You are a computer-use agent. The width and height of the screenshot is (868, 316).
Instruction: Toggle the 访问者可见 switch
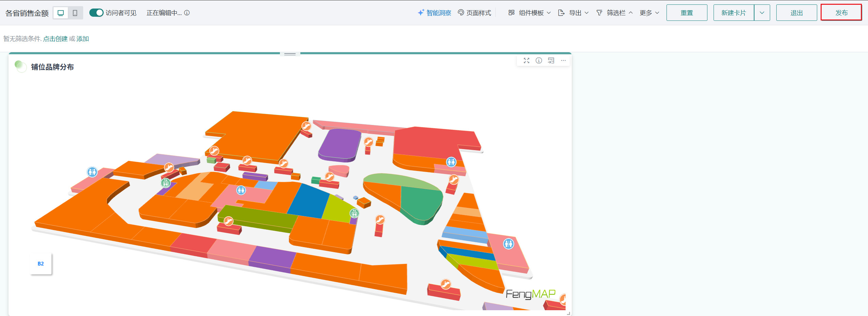(x=96, y=13)
